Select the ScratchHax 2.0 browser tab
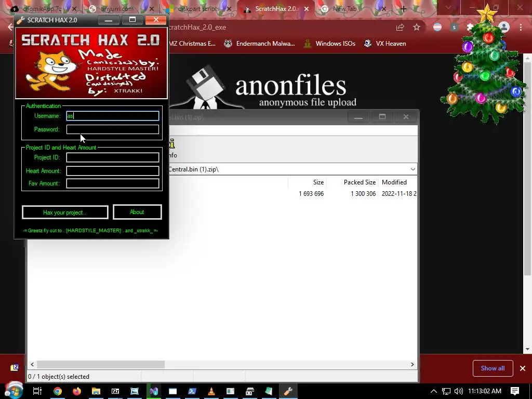 pos(275,9)
